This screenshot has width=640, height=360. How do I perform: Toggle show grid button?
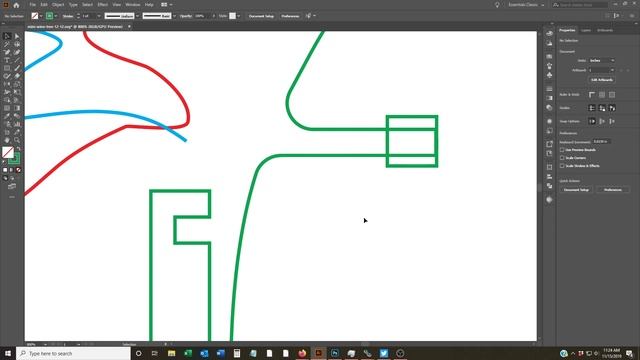pos(602,95)
